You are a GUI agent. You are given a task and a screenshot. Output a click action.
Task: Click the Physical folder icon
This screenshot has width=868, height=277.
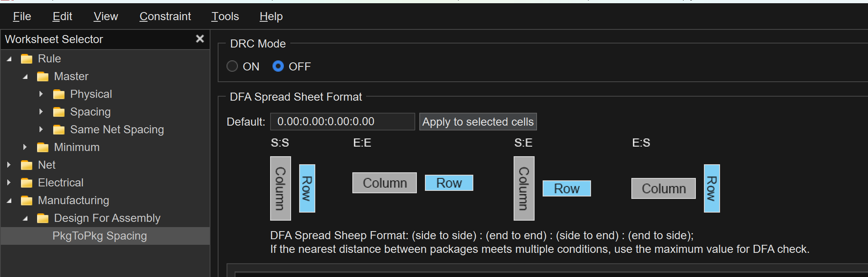[x=59, y=94]
